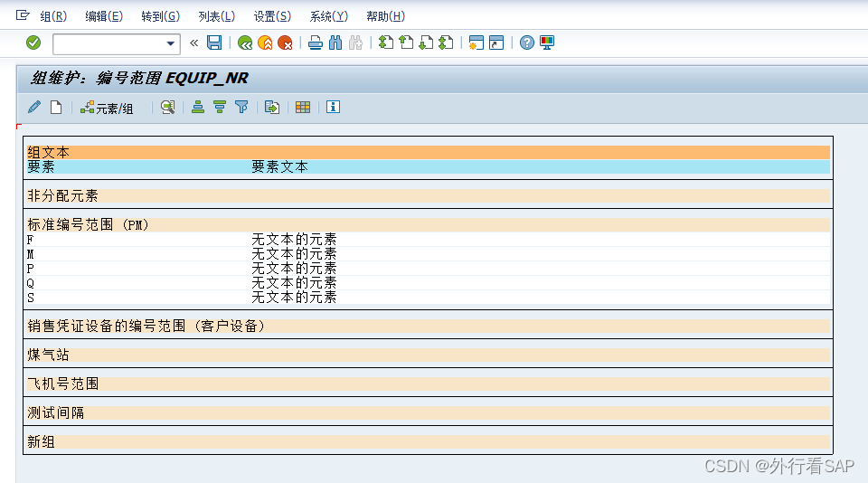Click the Save floppy disk icon
The height and width of the screenshot is (483, 868).
coord(214,43)
